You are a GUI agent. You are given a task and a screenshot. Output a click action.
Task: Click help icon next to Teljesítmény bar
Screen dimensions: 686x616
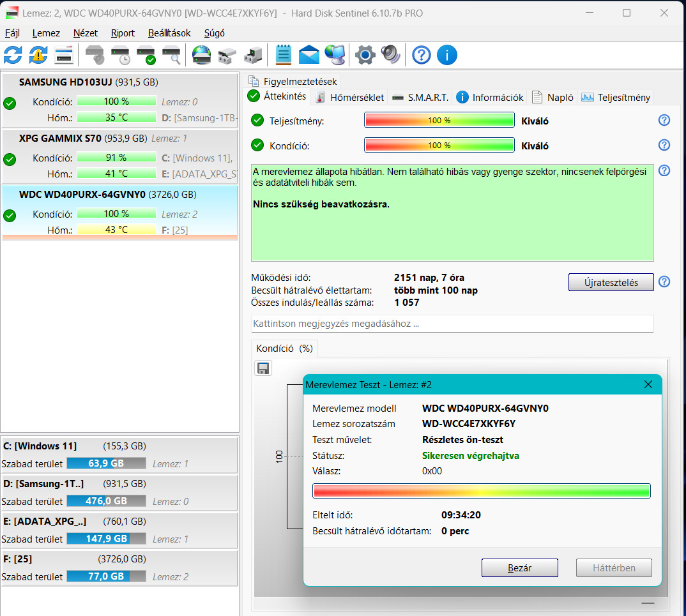(664, 120)
